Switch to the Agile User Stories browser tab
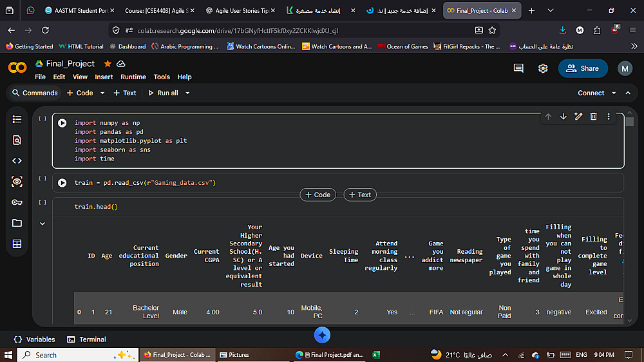Image resolution: width=644 pixels, height=362 pixels. coord(243,11)
